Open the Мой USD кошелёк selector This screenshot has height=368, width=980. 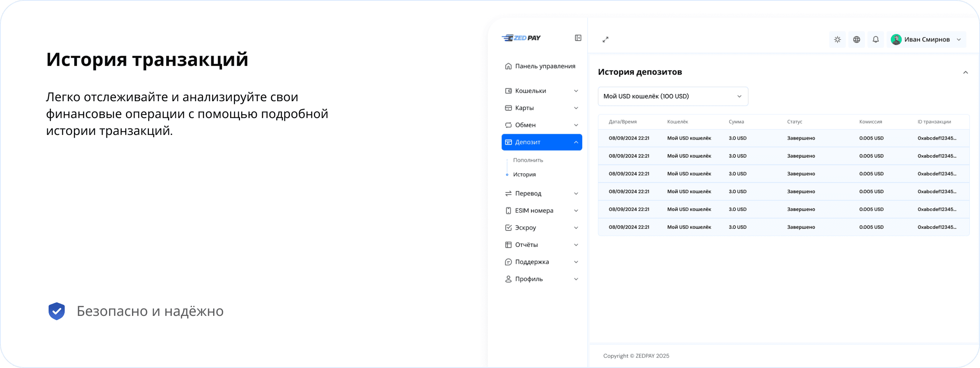point(673,96)
